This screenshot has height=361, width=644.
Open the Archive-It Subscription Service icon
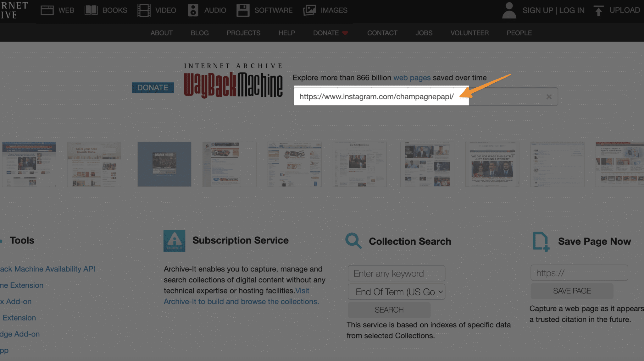coord(174,241)
